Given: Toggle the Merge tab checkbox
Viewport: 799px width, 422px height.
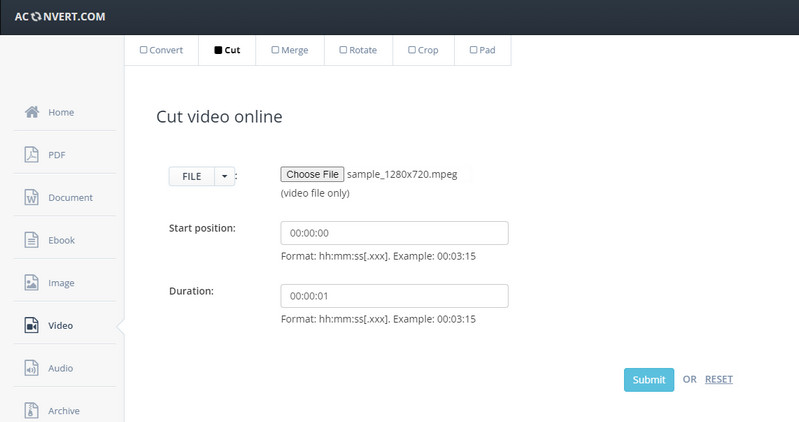Looking at the screenshot, I should tap(274, 50).
